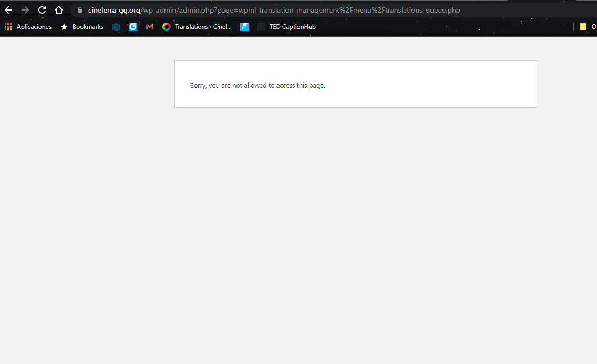View site info via the padlock icon
This screenshot has width=597, height=364.
click(x=80, y=10)
